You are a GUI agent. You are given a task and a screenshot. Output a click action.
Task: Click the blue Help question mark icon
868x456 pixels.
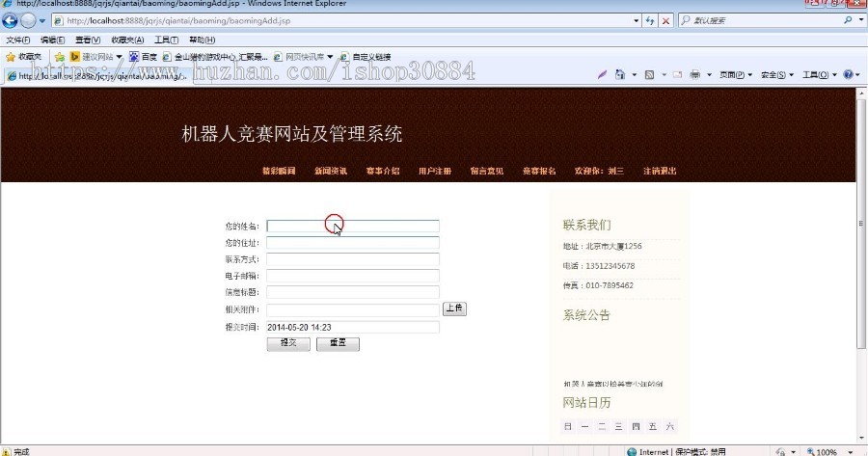[848, 74]
